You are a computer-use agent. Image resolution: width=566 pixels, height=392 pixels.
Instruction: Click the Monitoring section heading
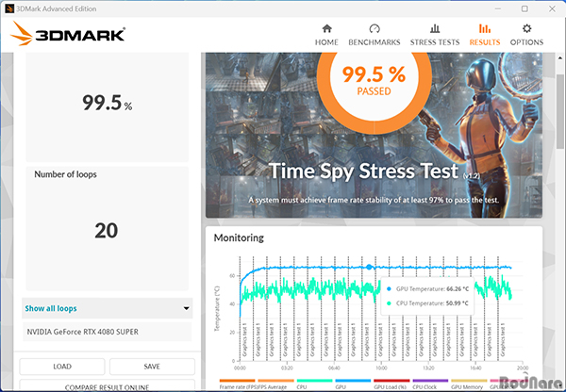click(x=239, y=238)
